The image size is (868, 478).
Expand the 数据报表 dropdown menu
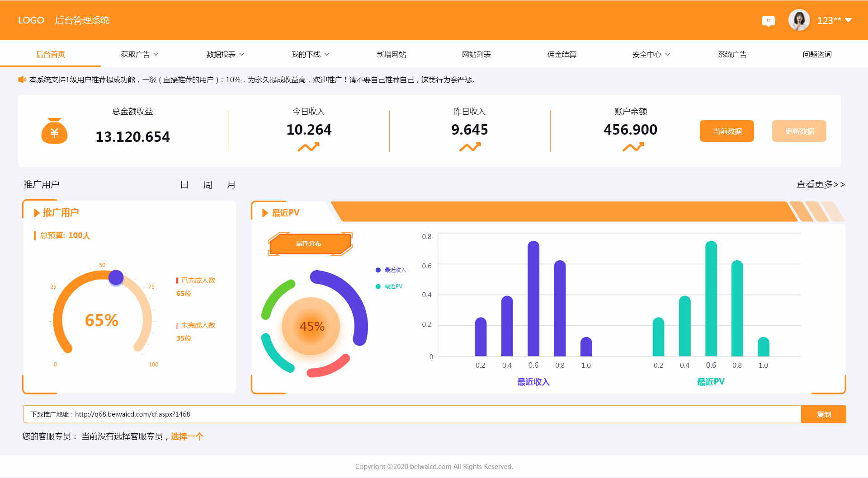tap(225, 54)
